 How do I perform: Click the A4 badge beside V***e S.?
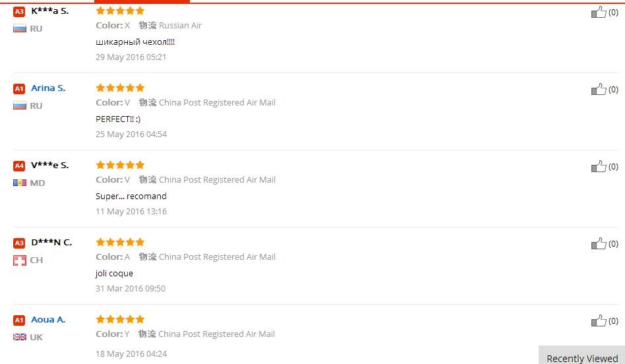coord(19,166)
